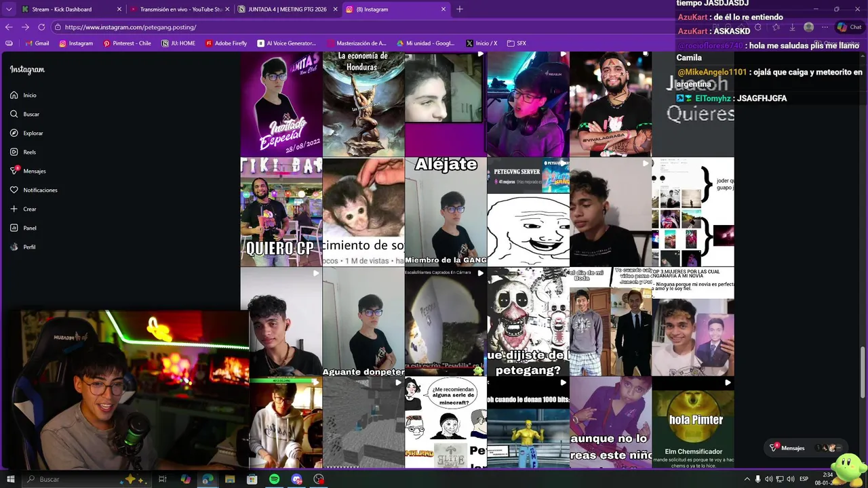Image resolution: width=868 pixels, height=488 pixels.
Task: Open SFX bookmarks folder
Action: tap(517, 43)
